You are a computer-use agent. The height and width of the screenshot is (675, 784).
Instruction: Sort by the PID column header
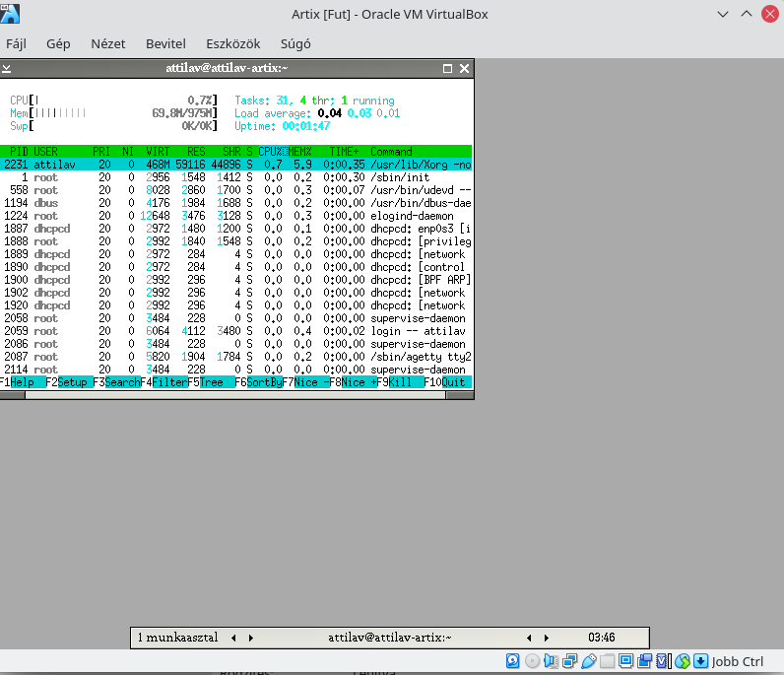tap(19, 152)
